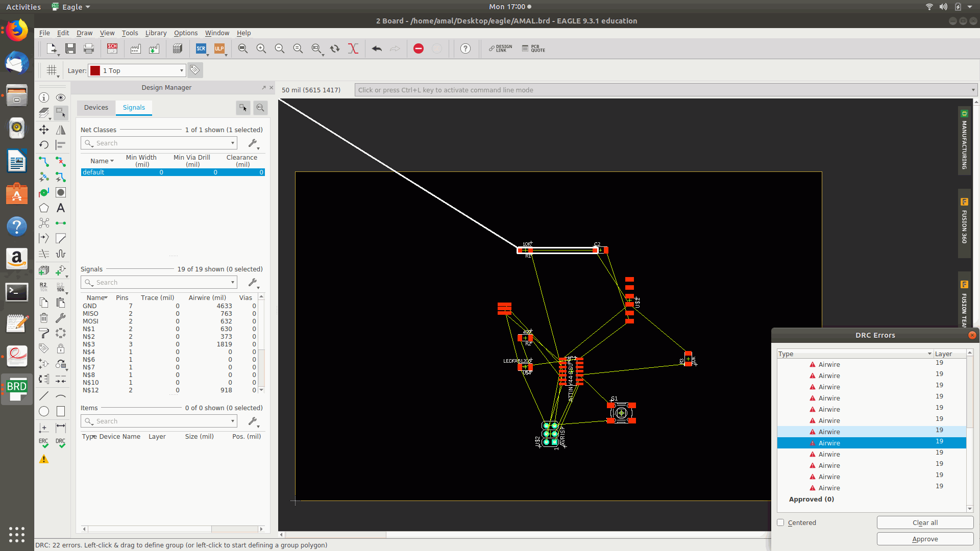Switch to schematic with SCH/BRD icon

point(112,48)
